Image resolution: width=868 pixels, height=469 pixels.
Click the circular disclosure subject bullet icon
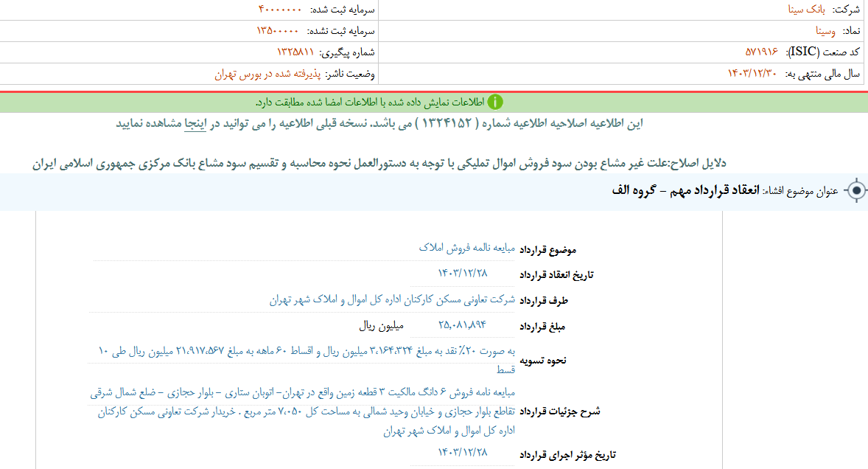coord(857,190)
